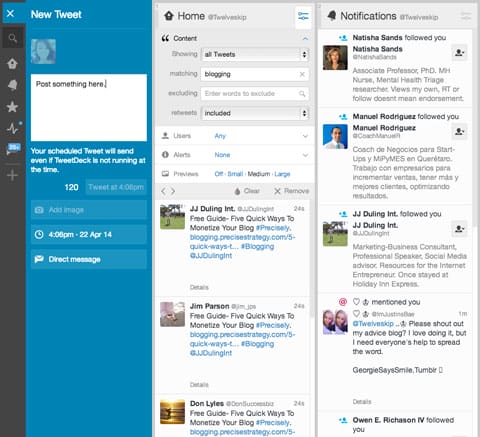Open Activity column via sidebar pulse icon
Viewport: 480px width, 437px height.
pyautogui.click(x=12, y=128)
